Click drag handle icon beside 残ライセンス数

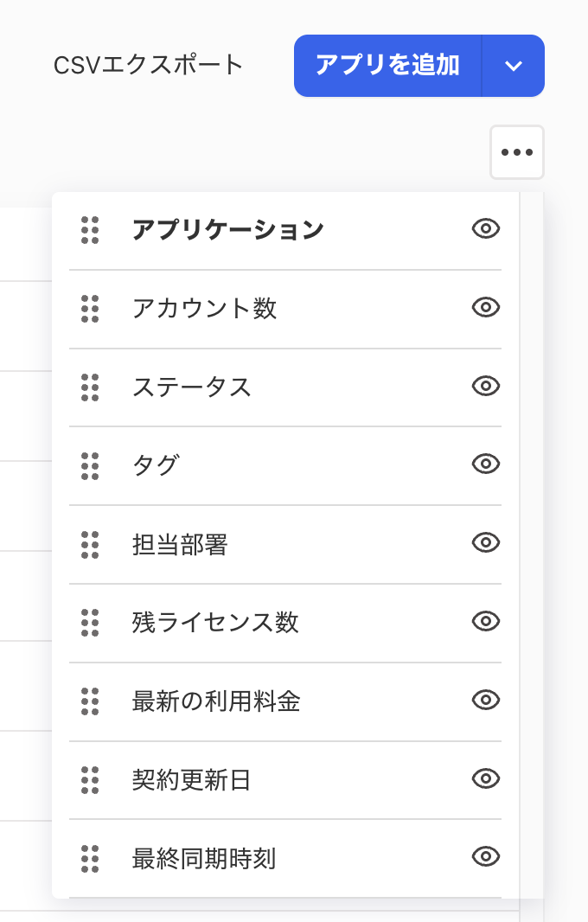(90, 623)
